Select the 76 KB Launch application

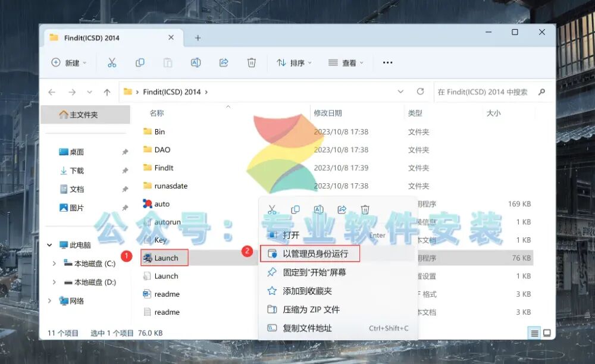[x=165, y=258]
